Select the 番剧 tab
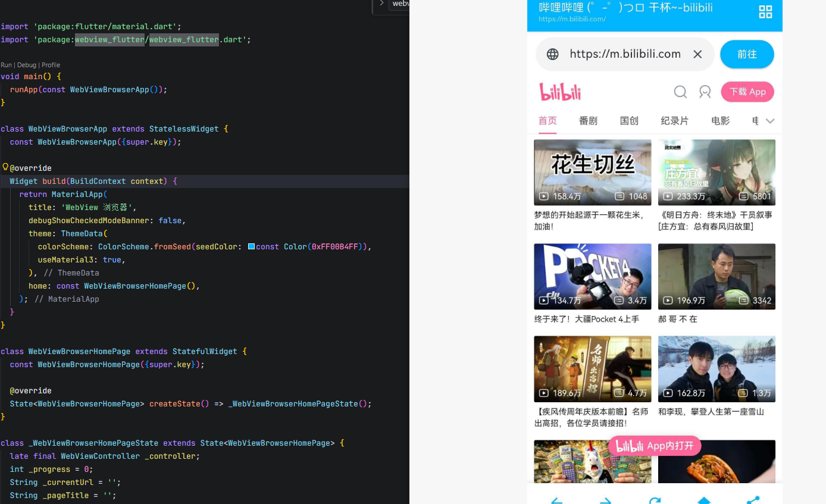The image size is (826, 504). 588,121
